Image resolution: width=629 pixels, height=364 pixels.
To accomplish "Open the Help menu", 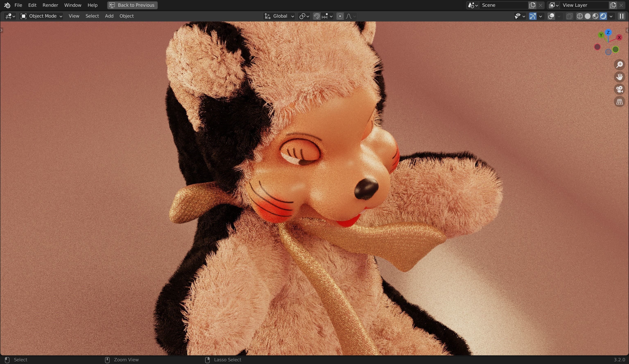I will click(x=92, y=5).
